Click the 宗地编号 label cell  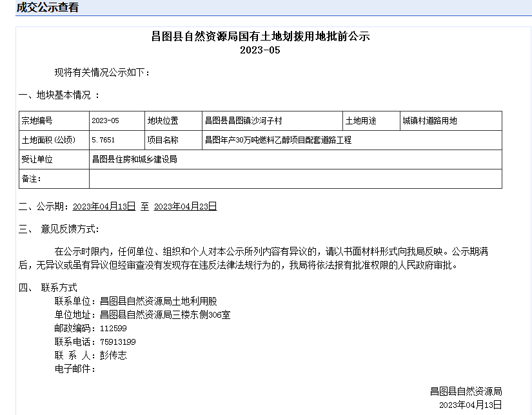[54, 121]
